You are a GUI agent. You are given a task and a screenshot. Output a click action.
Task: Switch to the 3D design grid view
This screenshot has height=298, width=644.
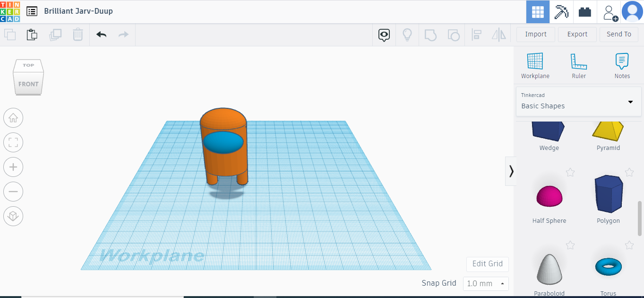pos(538,12)
